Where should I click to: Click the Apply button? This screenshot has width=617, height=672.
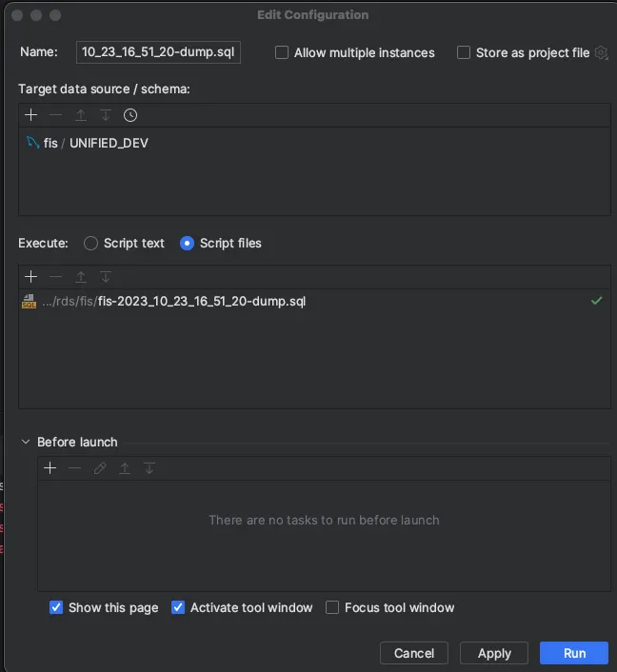pyautogui.click(x=494, y=653)
